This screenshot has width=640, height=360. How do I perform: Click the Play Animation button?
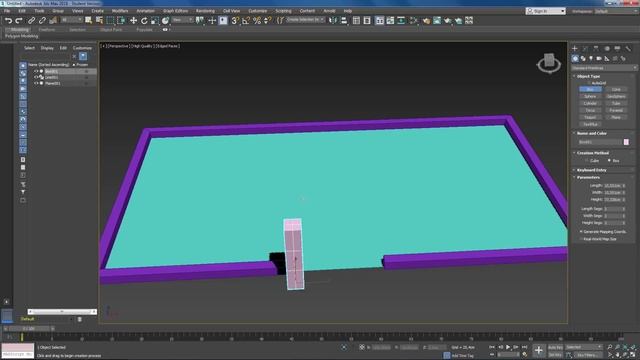508,347
